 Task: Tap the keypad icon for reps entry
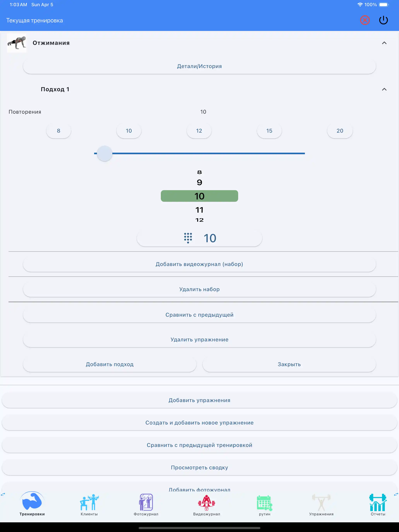[188, 238]
